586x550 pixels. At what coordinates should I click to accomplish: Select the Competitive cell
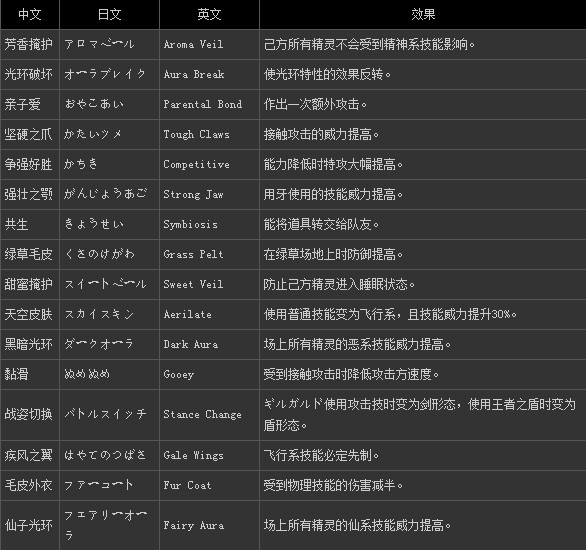point(209,164)
